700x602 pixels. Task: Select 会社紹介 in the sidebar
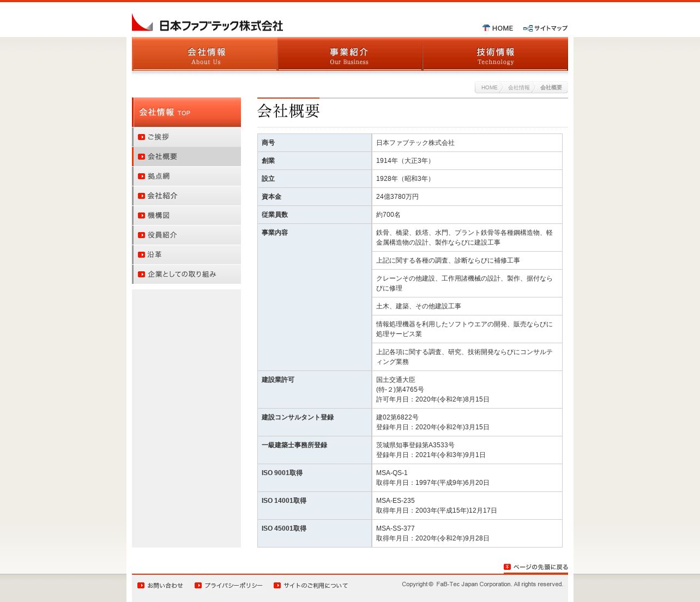(x=186, y=196)
